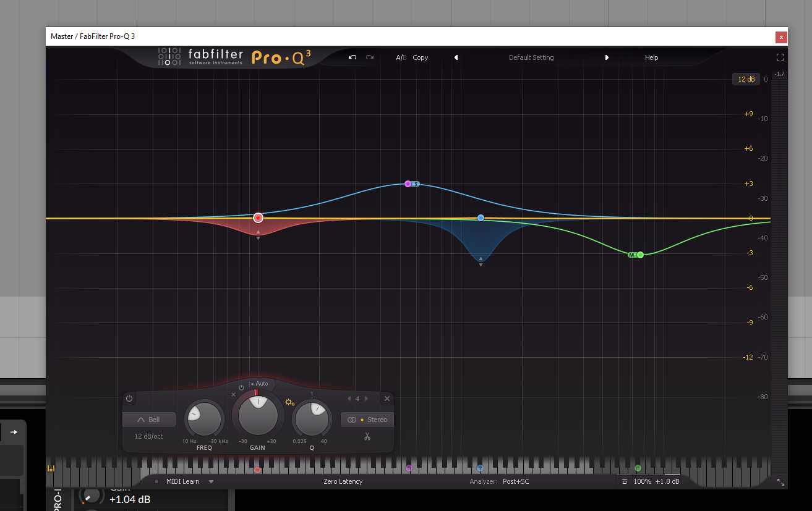Delete the selected band with the X button

[x=387, y=399]
